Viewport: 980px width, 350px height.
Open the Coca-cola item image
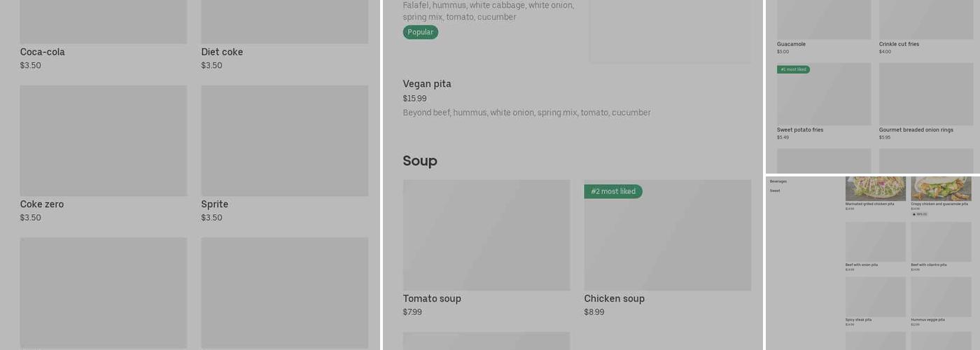103,21
